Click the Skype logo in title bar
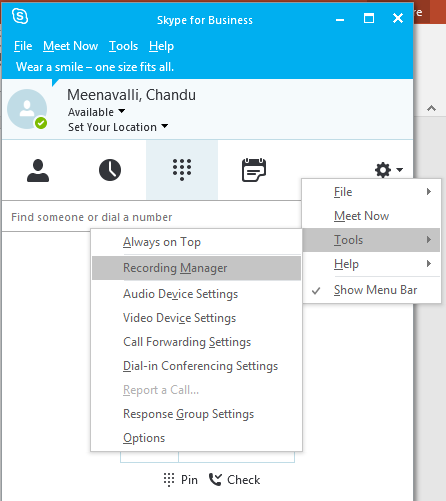The width and height of the screenshot is (446, 501). click(20, 16)
